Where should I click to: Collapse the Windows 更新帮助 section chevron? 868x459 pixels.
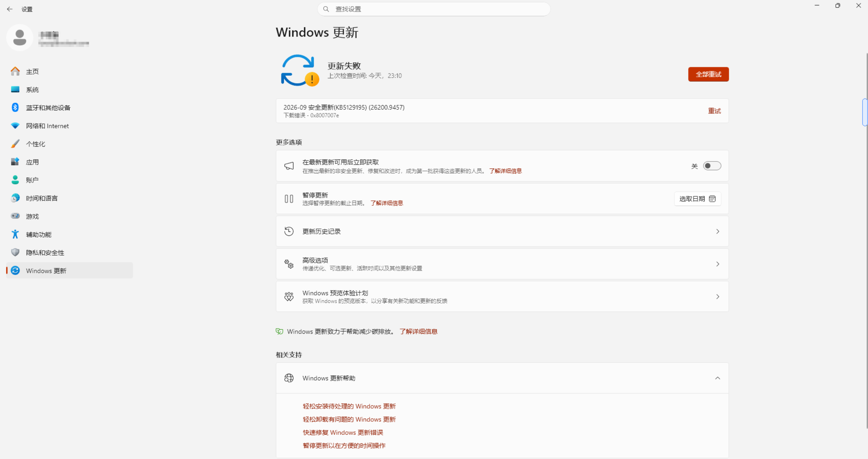pos(718,378)
